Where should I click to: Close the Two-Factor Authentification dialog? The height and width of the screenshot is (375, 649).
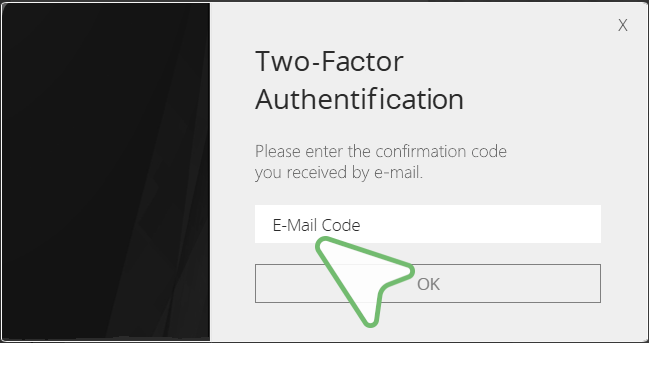[623, 25]
